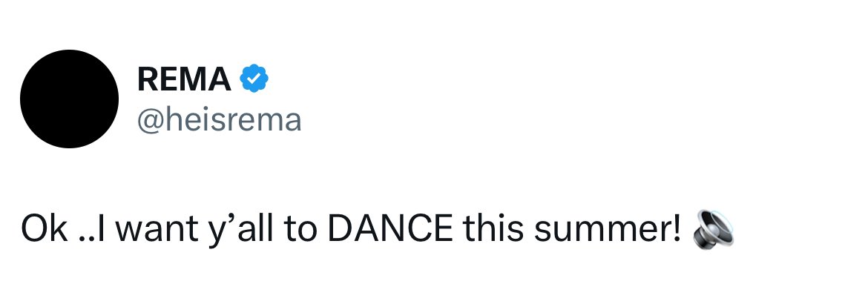Click the word summer! in the tweet

608,228
